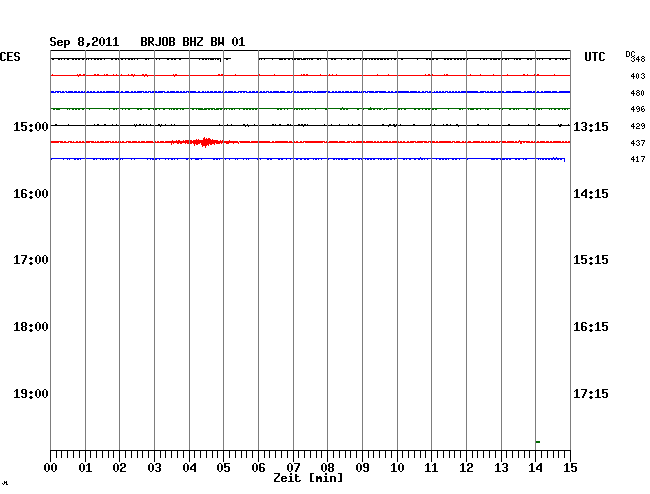The height and width of the screenshot is (494, 650).
Task: Click the minute 15 axis label
Action: click(x=570, y=468)
